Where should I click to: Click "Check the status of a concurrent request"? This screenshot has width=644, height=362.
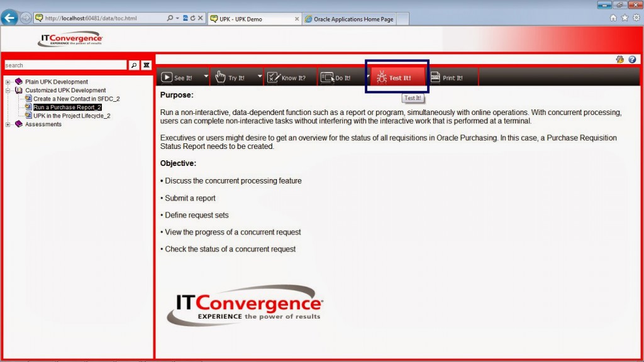tap(228, 249)
